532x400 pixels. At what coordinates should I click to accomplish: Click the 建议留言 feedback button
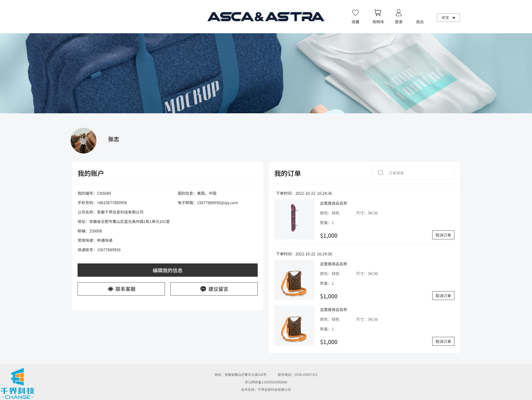point(214,289)
